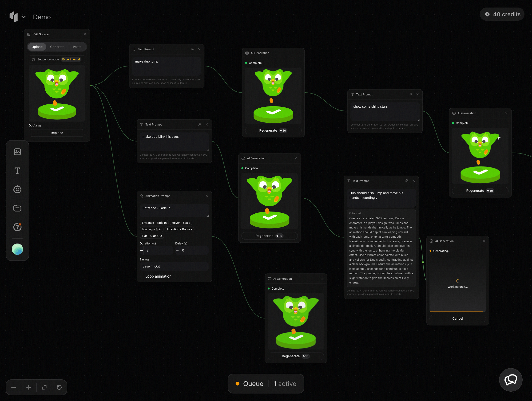Expand the logo dropdown chevron next to Demo

[24, 17]
